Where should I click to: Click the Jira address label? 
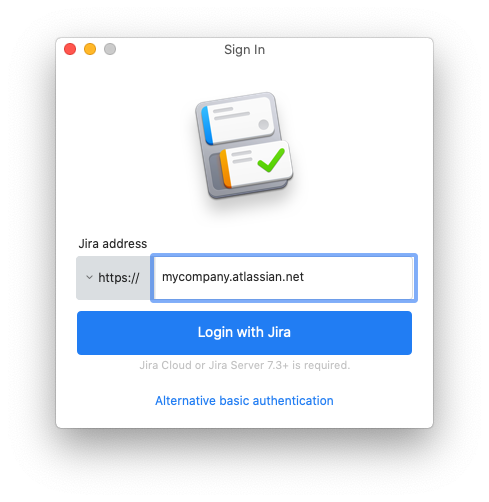113,244
